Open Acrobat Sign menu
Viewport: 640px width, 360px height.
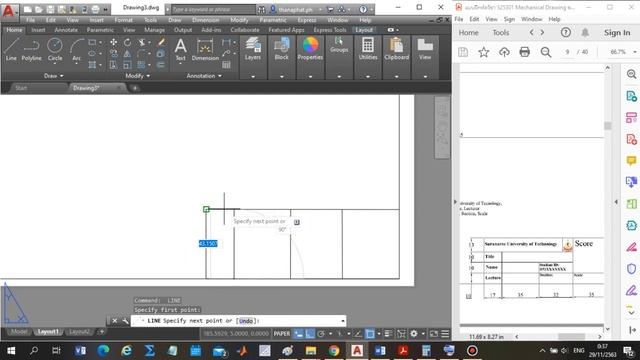click(509, 19)
